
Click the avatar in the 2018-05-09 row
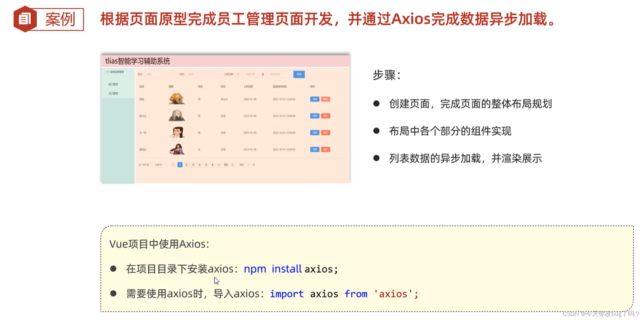tap(177, 149)
